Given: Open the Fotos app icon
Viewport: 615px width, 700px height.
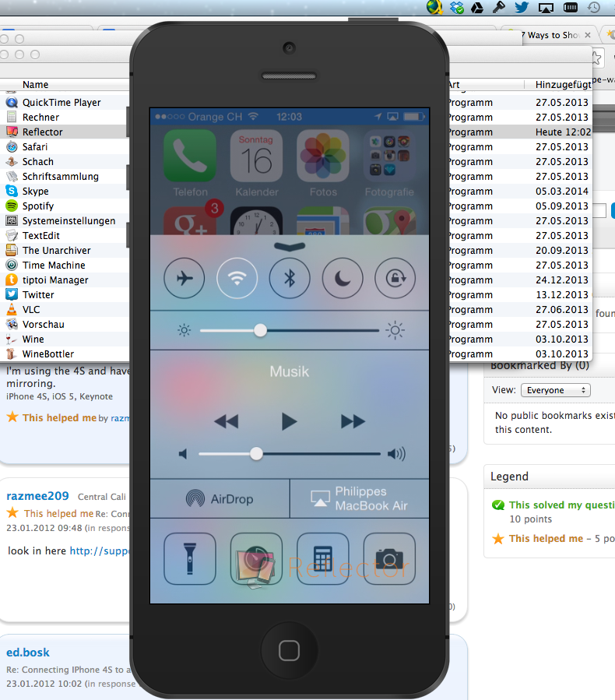Looking at the screenshot, I should 323,156.
